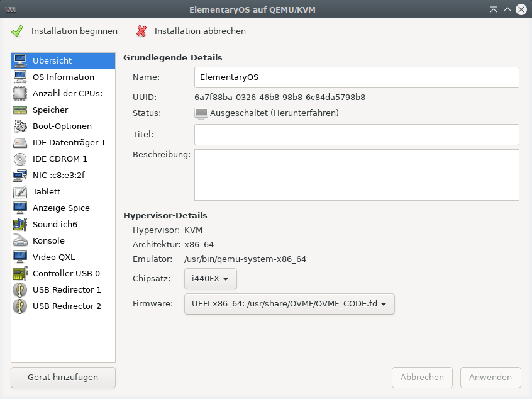Viewport: 532px width, 399px height.
Task: Select the Video QXL entry
Action: pyautogui.click(x=63, y=257)
